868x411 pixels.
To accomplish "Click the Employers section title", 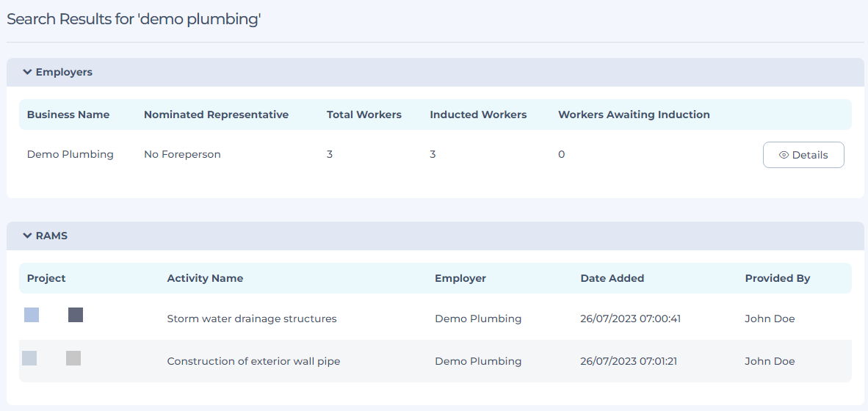I will (x=64, y=72).
